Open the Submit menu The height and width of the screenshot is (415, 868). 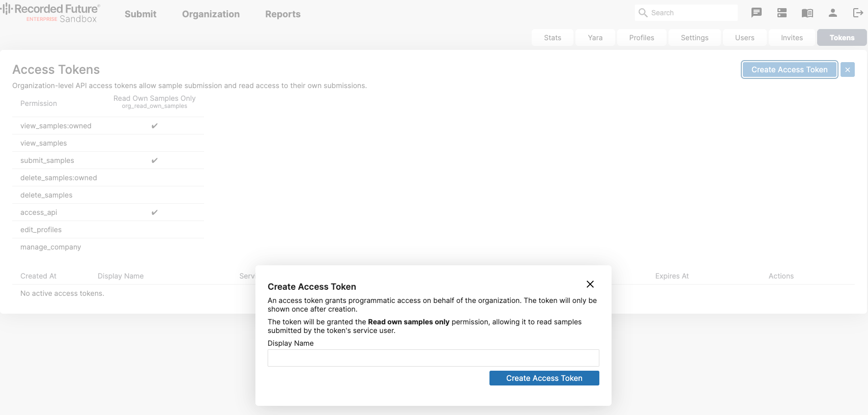point(140,14)
